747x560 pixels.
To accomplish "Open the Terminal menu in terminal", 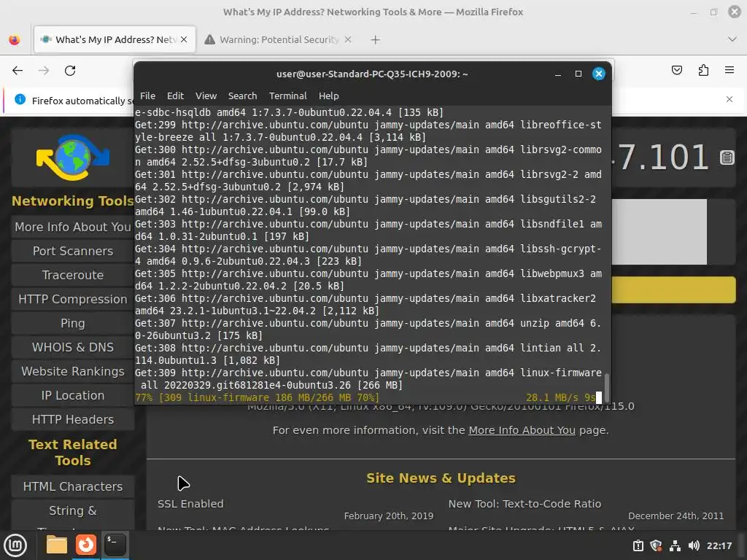I will point(287,96).
